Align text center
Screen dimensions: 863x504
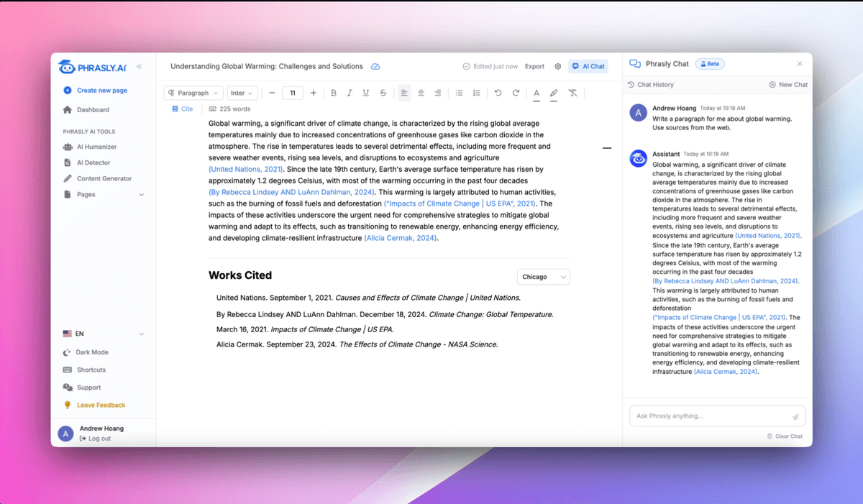[x=421, y=93]
